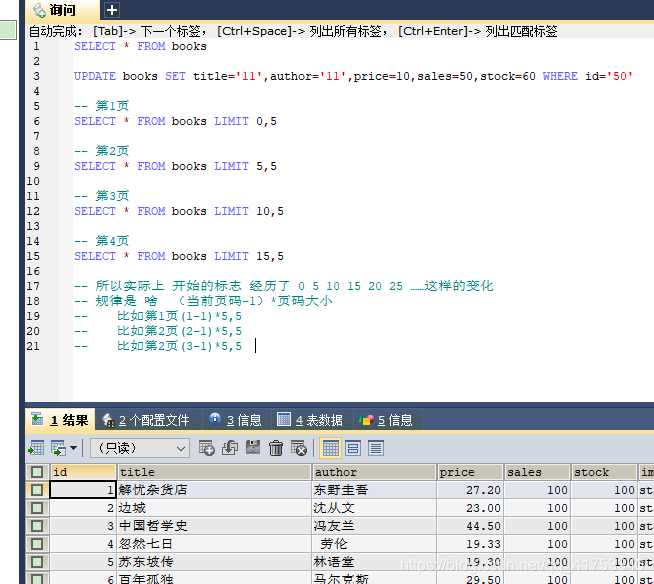Click the title cell 中国哲学史
Viewport: 654px width, 584px height.
point(214,526)
